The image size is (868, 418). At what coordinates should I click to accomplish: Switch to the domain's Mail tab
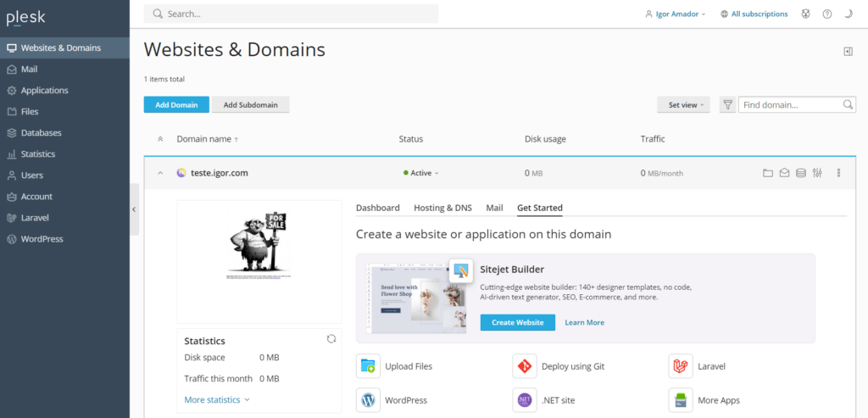point(494,208)
